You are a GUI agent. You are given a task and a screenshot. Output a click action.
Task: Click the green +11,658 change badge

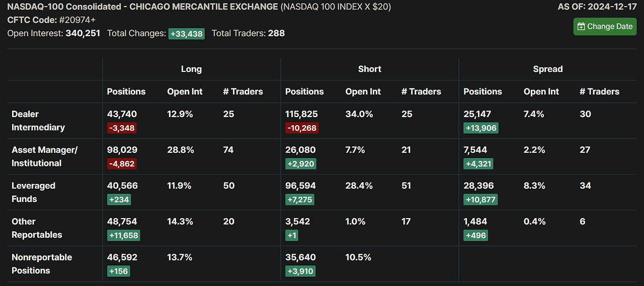123,235
